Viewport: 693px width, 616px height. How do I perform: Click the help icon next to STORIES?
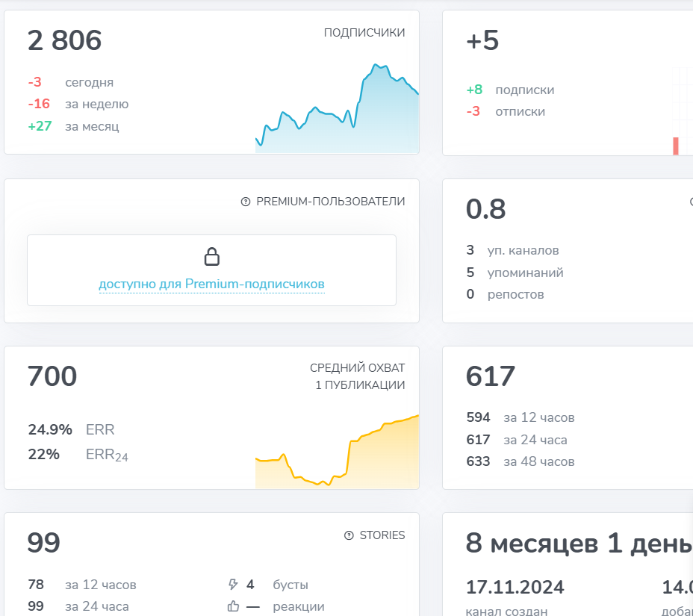pyautogui.click(x=349, y=535)
